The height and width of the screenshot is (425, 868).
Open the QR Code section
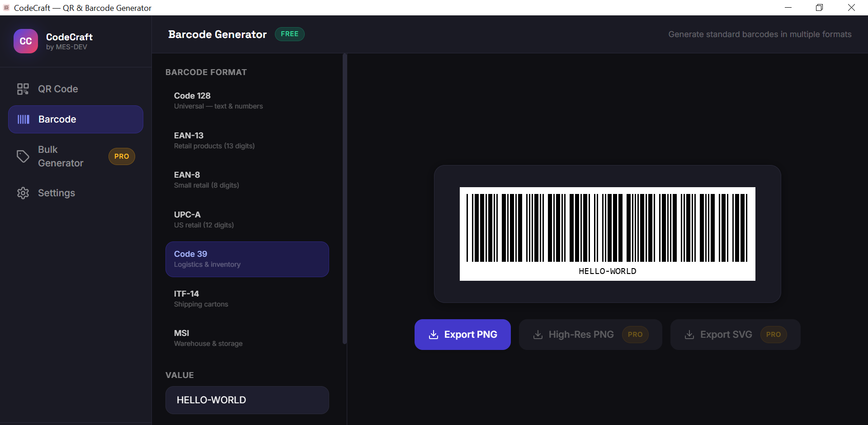pos(75,89)
